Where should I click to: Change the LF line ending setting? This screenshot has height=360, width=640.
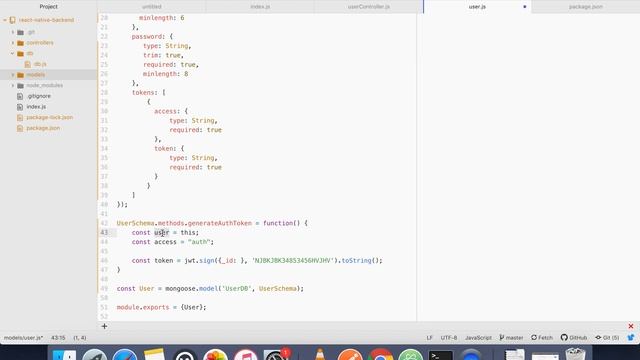(429, 338)
